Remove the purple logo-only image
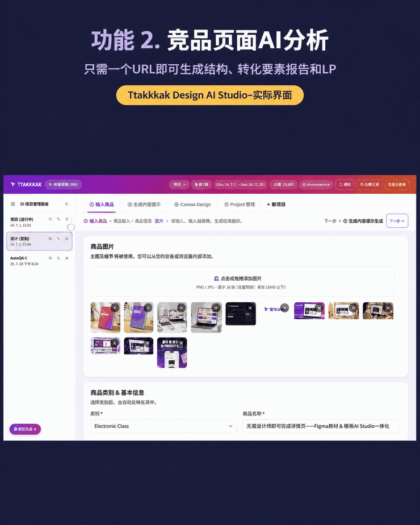 coord(284,308)
